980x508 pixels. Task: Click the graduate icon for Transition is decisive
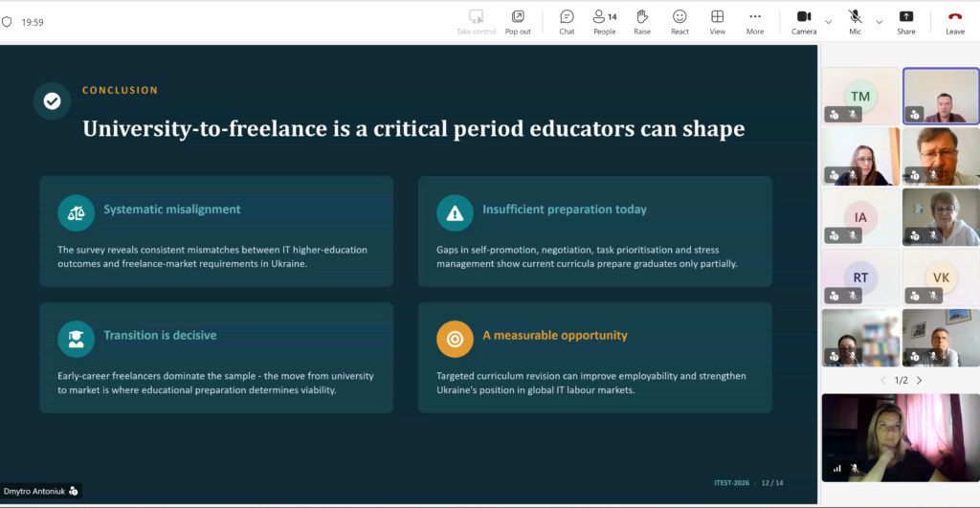click(76, 339)
